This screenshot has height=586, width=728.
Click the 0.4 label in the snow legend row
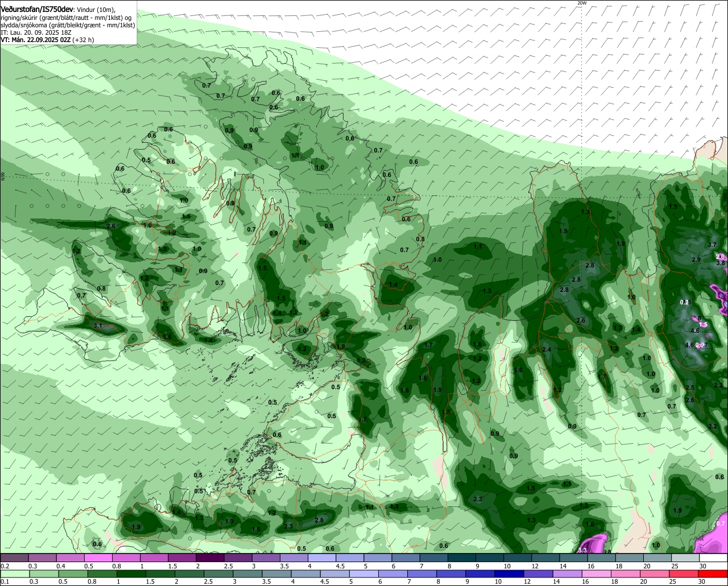(x=61, y=566)
